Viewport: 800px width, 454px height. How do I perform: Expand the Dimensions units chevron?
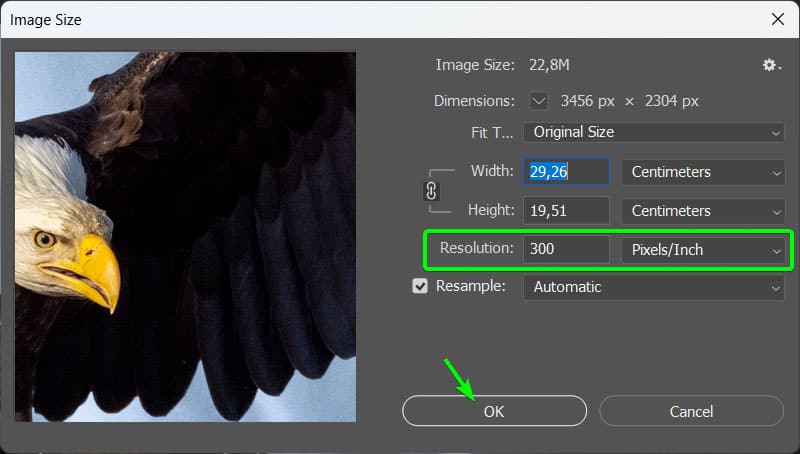coord(539,100)
